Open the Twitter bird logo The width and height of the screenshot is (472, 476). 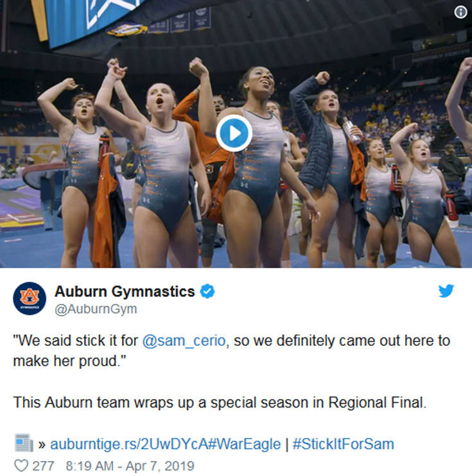446,291
